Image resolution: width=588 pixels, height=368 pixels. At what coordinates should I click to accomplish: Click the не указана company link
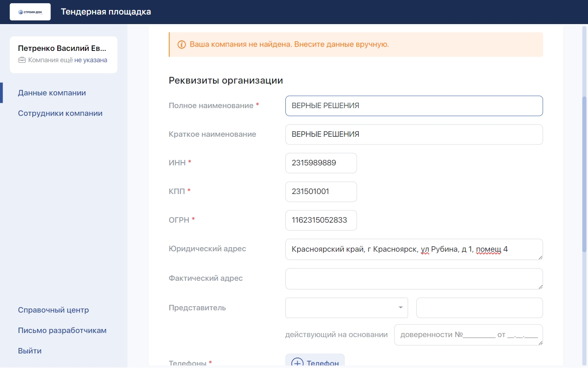click(x=91, y=60)
